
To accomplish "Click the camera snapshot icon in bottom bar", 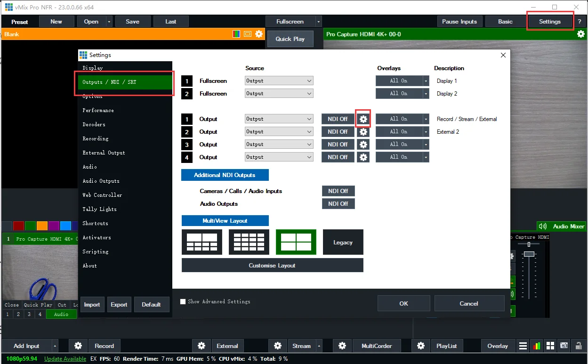I will tap(564, 346).
